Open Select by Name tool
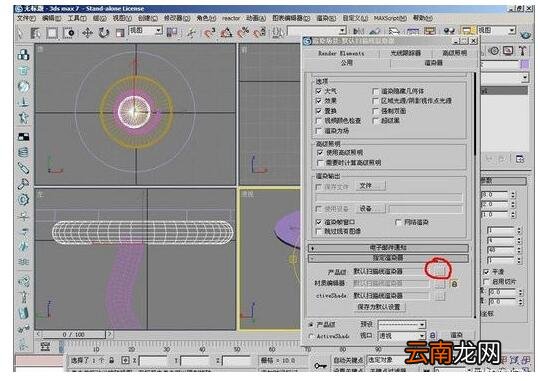 [36, 33]
